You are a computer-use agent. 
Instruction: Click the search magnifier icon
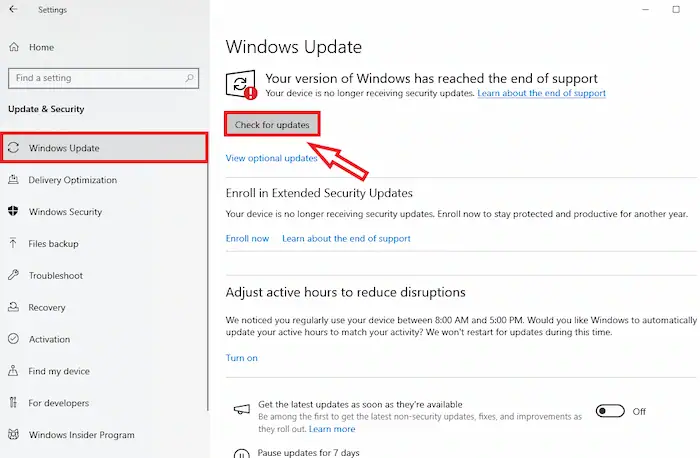tap(190, 78)
